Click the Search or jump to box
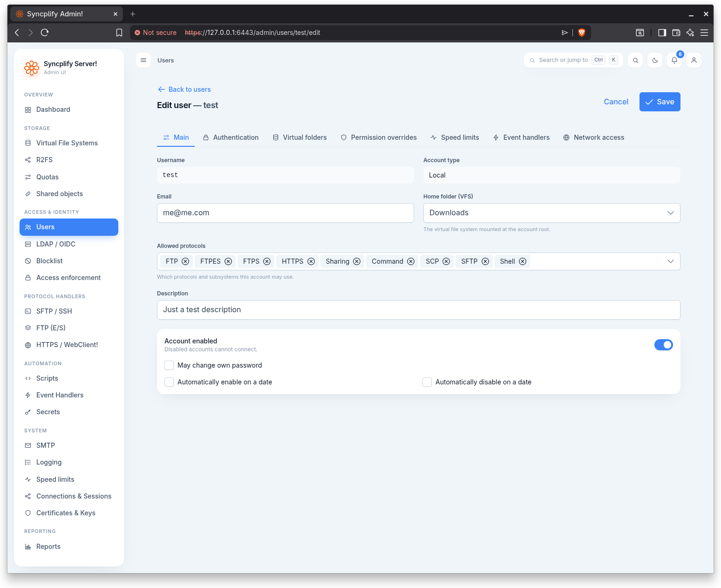This screenshot has width=721, height=588. [573, 60]
